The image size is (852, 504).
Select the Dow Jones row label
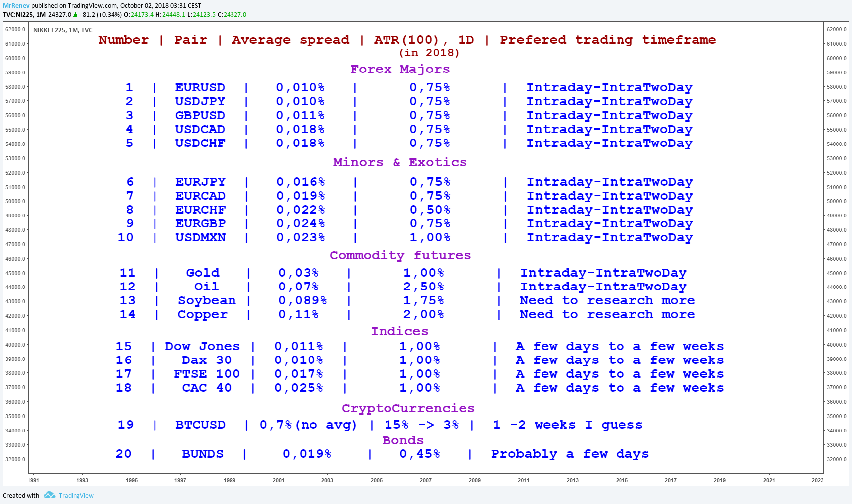(x=203, y=346)
